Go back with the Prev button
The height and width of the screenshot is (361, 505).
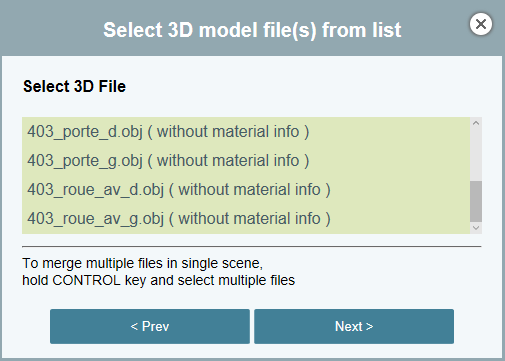[150, 326]
